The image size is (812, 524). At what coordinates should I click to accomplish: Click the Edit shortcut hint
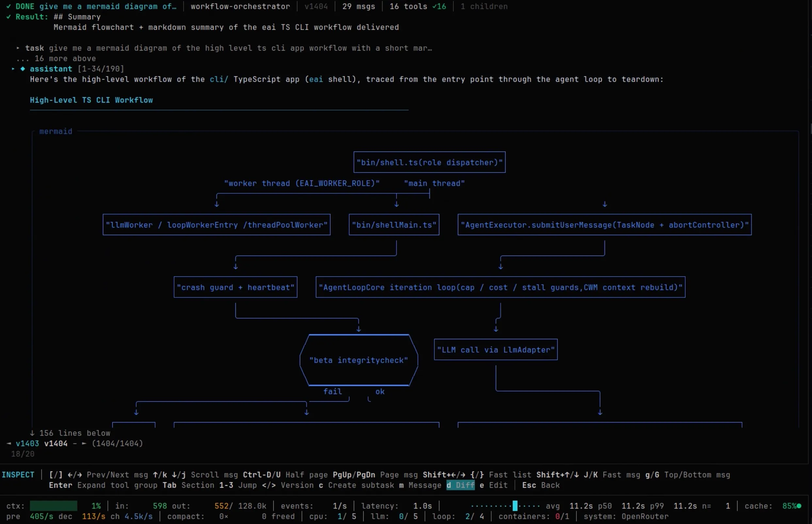[494, 485]
